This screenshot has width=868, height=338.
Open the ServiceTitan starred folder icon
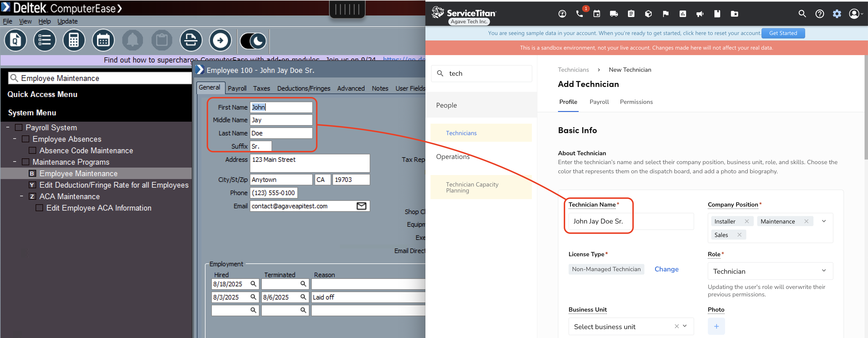click(734, 14)
